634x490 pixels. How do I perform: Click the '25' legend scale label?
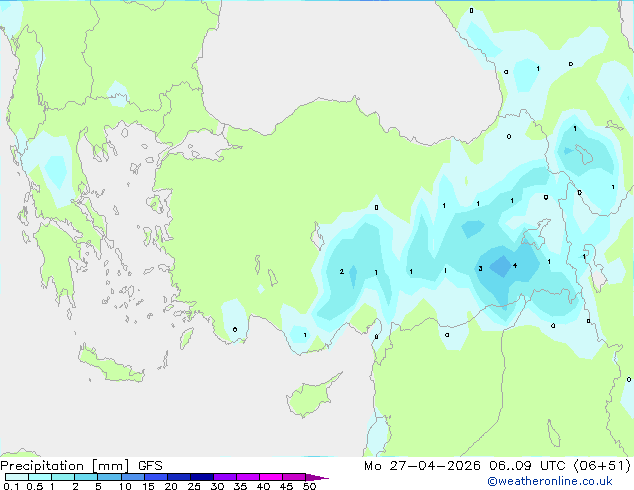coord(194,486)
